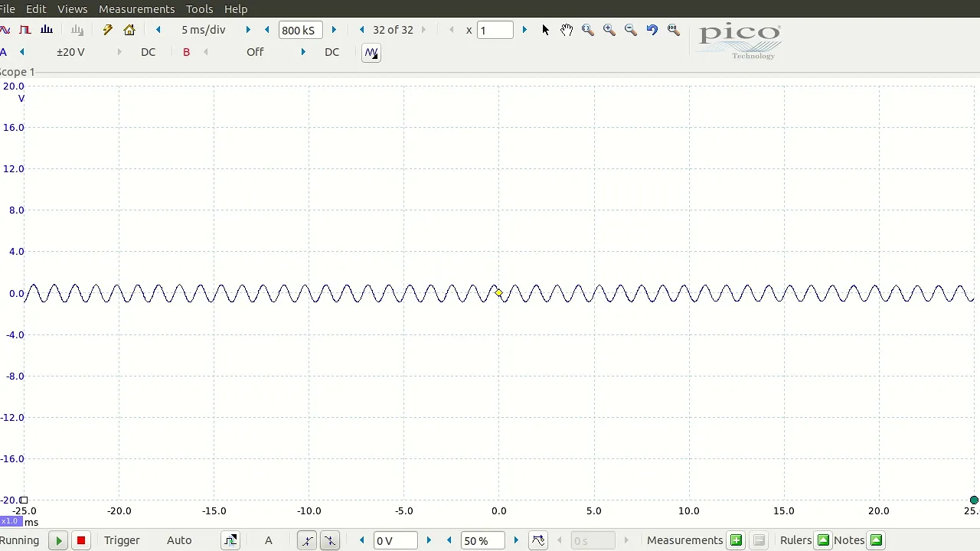Click the x zoom factor field
Screen dimensions: 980x551
click(x=495, y=31)
